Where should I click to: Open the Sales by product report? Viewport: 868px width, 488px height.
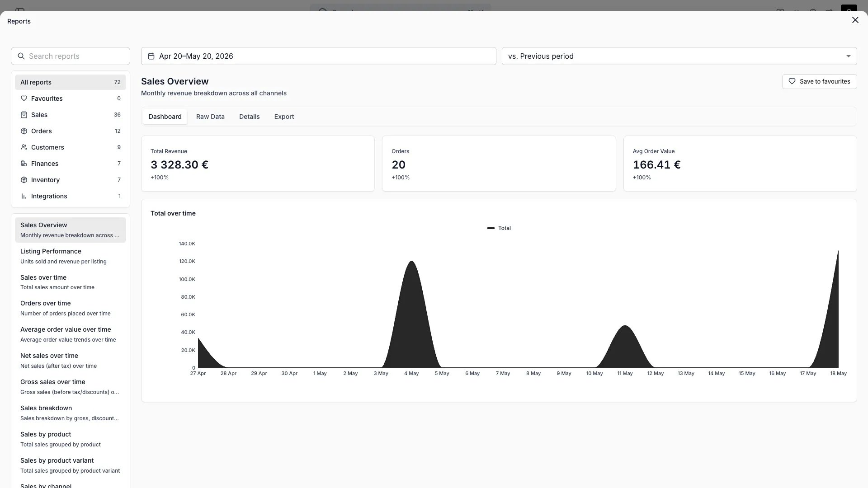click(71, 439)
